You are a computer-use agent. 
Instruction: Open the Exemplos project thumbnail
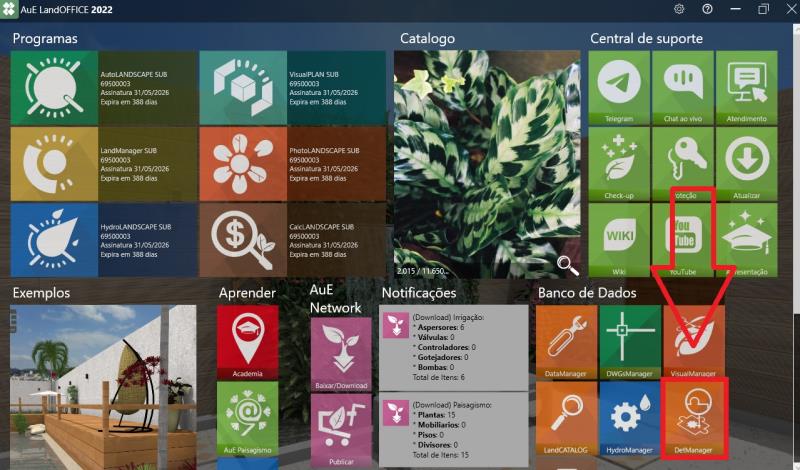[x=103, y=387]
